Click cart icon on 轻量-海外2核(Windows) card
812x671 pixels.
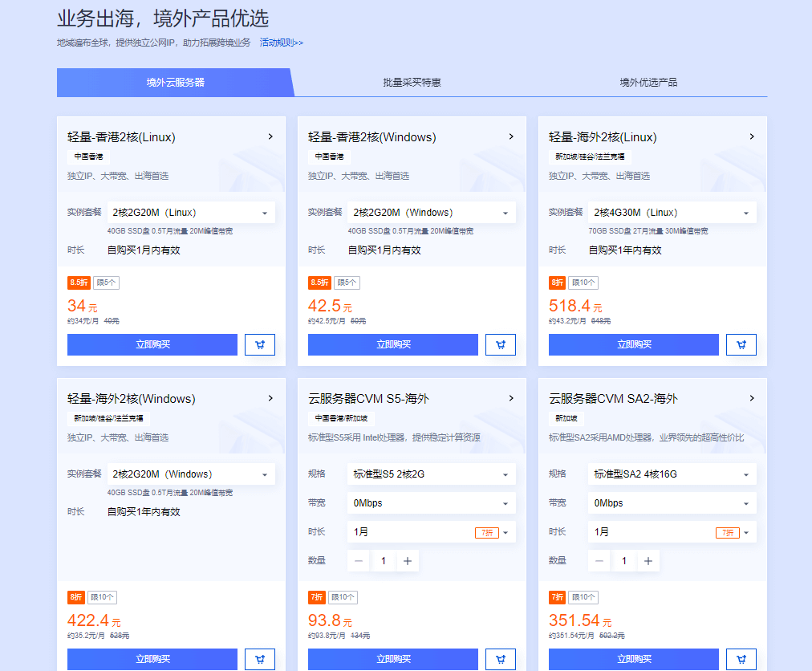259,659
